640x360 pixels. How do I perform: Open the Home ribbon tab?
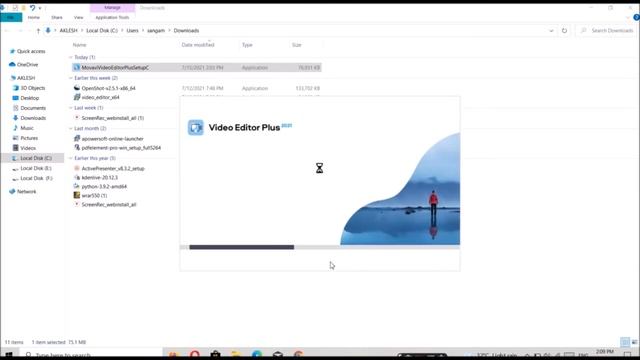tap(33, 18)
